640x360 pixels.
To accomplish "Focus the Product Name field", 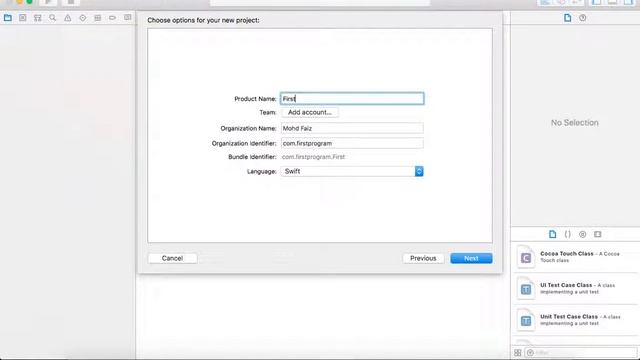I will pyautogui.click(x=352, y=99).
